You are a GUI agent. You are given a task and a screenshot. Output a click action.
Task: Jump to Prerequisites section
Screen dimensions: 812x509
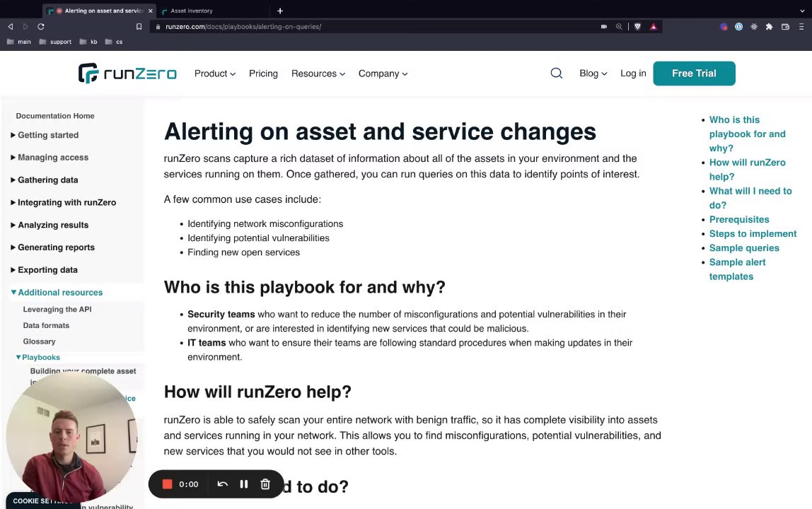(739, 220)
